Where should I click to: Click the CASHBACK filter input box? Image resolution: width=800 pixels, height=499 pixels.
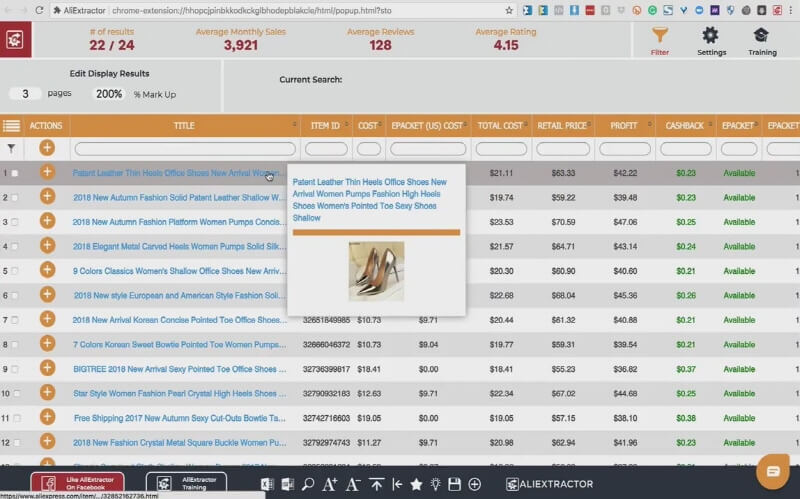tap(685, 149)
